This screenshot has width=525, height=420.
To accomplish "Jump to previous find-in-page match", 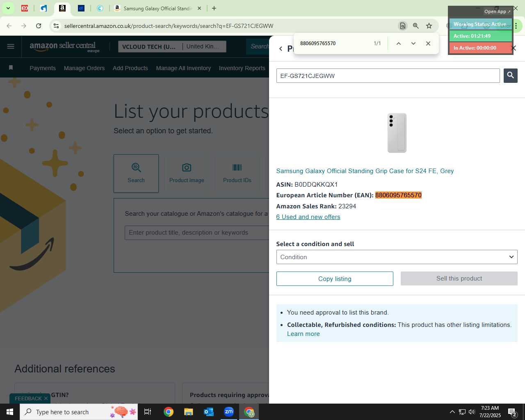I will [398, 43].
